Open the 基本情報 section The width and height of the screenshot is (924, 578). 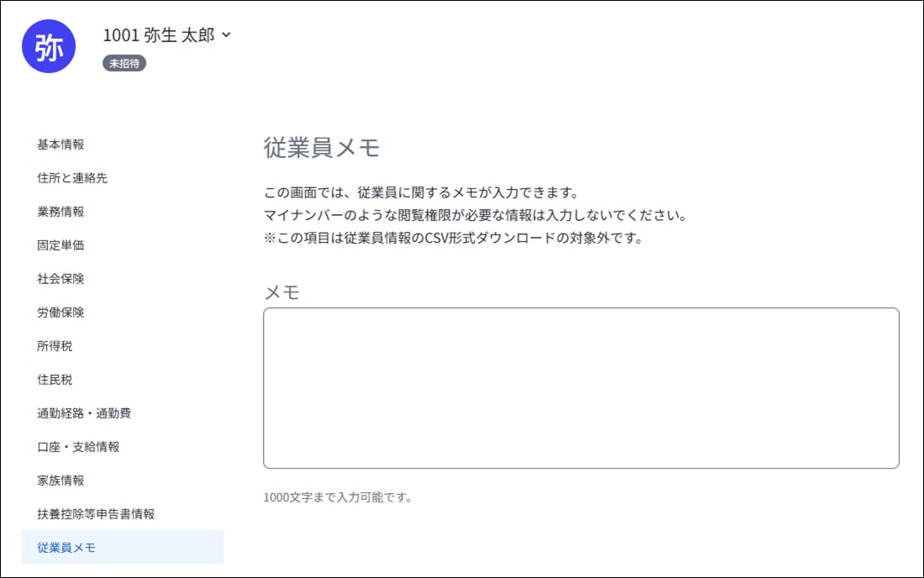pos(60,144)
